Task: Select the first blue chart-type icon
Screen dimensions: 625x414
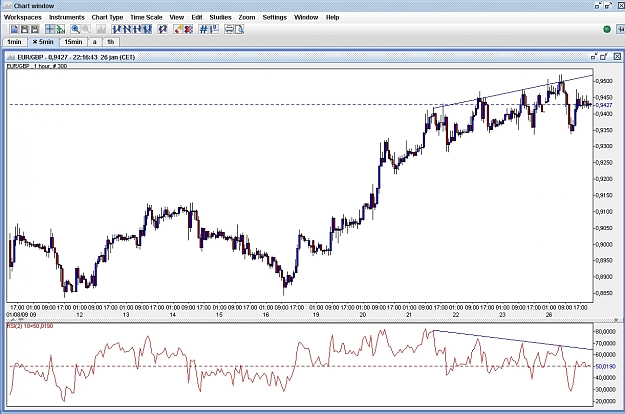Action: (117, 29)
